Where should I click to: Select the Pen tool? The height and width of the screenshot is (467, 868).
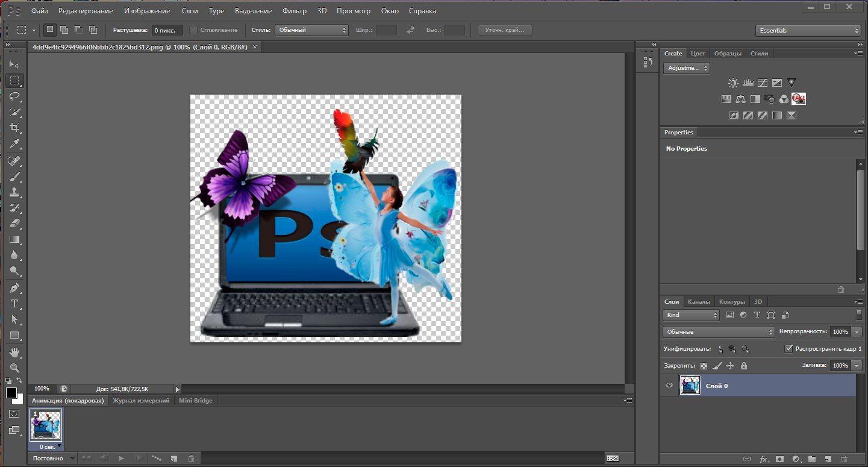(x=14, y=287)
